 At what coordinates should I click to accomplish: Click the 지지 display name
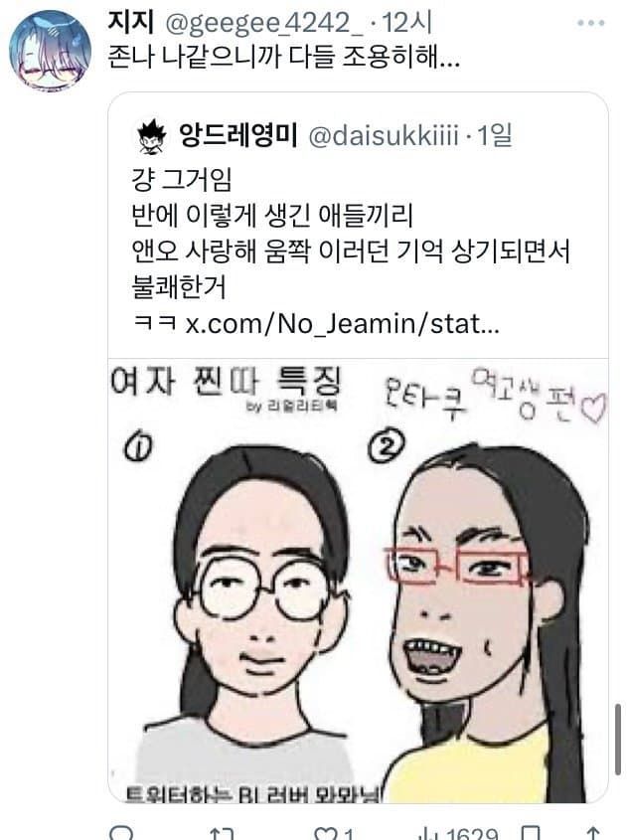(x=131, y=23)
